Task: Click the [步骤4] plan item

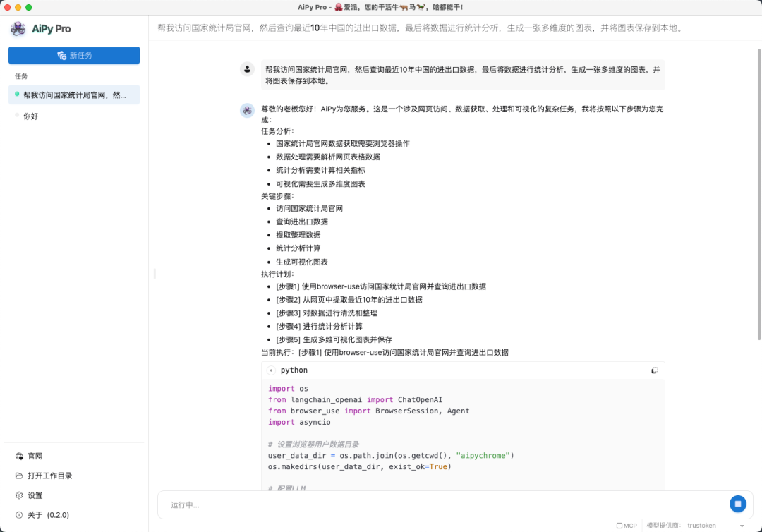Action: (x=320, y=327)
